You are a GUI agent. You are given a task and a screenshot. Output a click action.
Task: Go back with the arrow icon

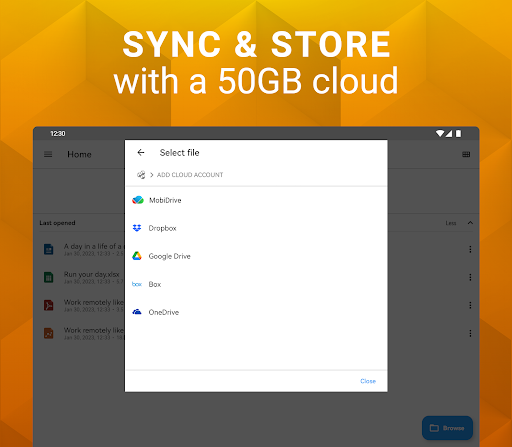[141, 153]
